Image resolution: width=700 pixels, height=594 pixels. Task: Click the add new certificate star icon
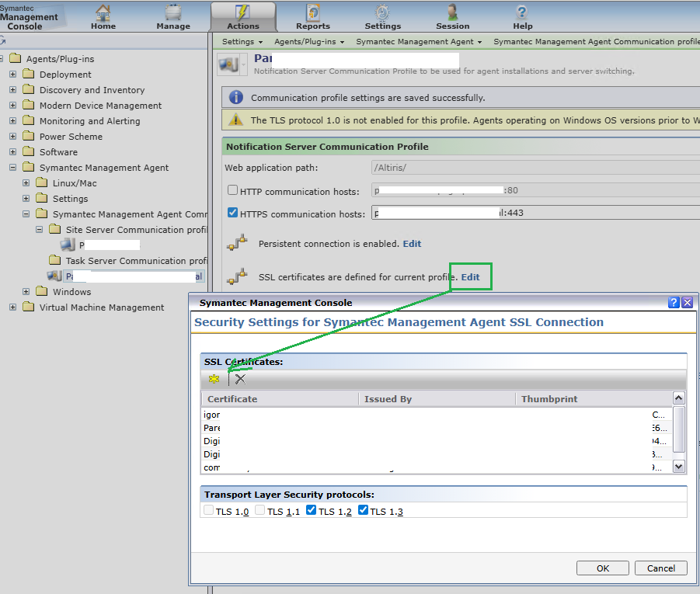pyautogui.click(x=214, y=379)
